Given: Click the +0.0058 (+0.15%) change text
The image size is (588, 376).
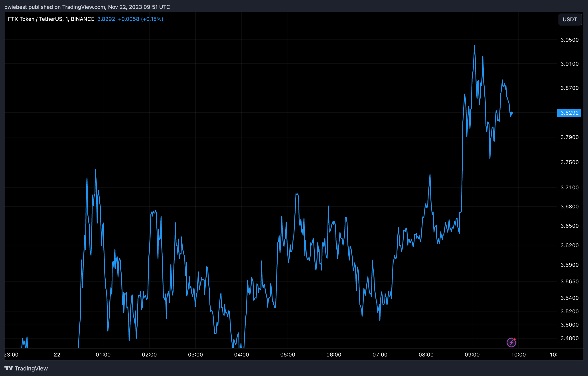Looking at the screenshot, I should click(x=140, y=19).
